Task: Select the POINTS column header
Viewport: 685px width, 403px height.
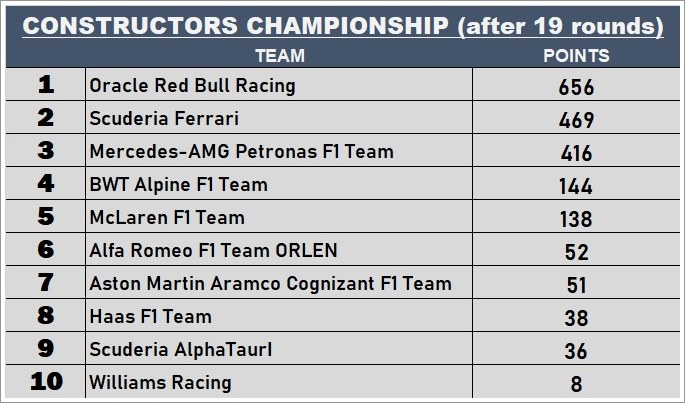Action: coord(575,56)
